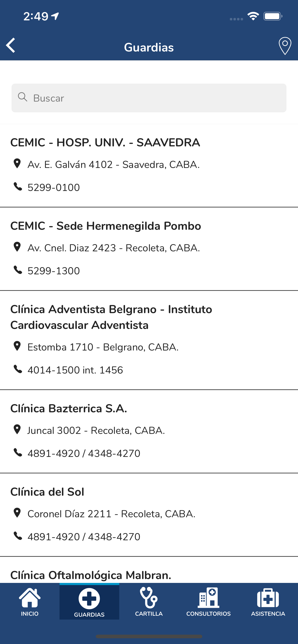
Task: Tap the location pin beside Av. E. Galván 4102
Action: point(17,163)
